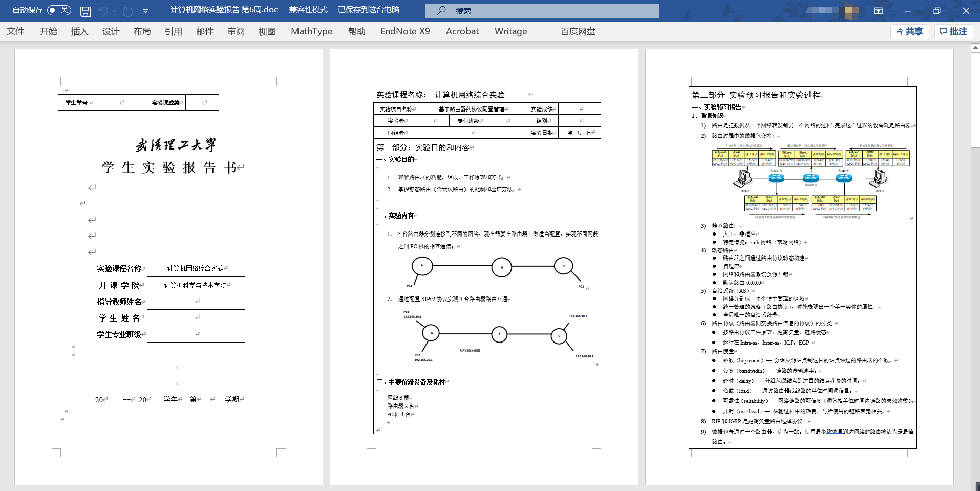Expand the Customize Quick Access Toolbar dropdown

click(145, 11)
